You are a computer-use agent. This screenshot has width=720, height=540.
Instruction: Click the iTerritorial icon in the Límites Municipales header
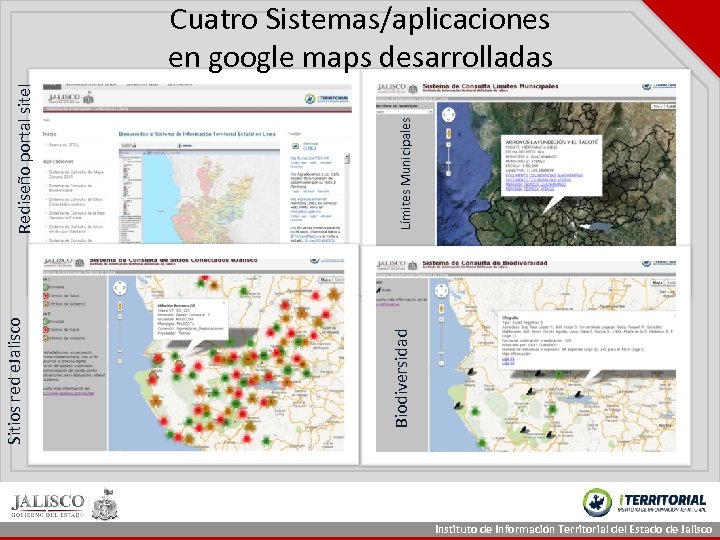(647, 86)
